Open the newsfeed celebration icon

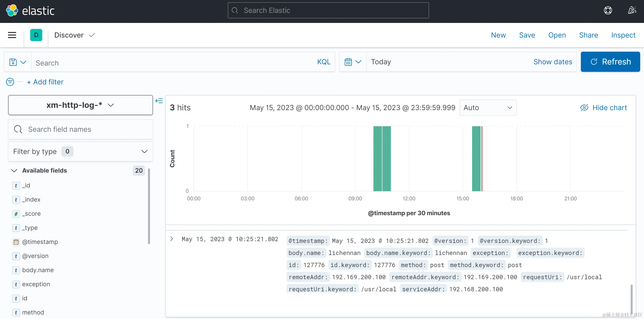point(632,11)
